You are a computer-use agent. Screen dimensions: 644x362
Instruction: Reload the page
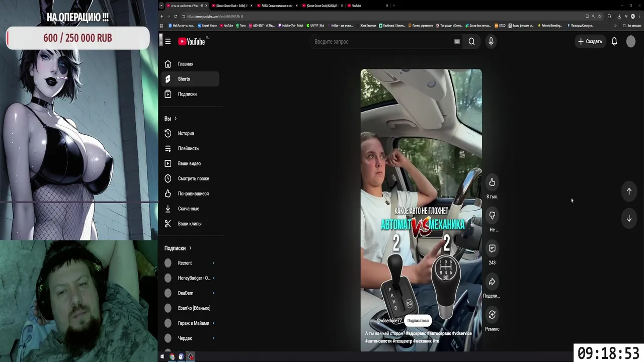point(175,16)
